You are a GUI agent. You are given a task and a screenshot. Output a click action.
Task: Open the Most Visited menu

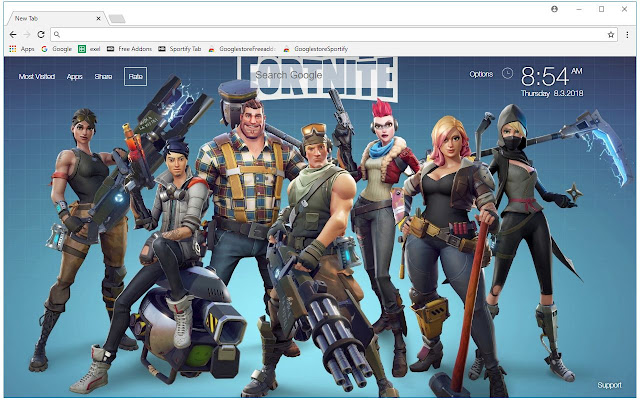point(37,77)
